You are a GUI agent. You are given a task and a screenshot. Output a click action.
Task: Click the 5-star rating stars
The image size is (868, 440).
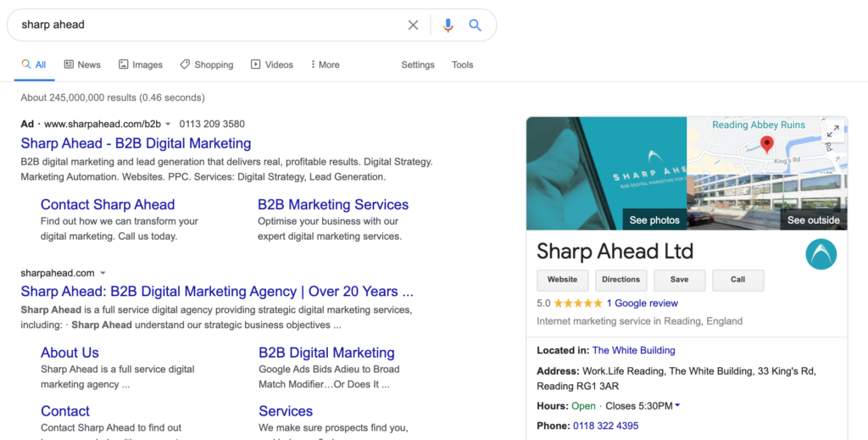coord(578,304)
